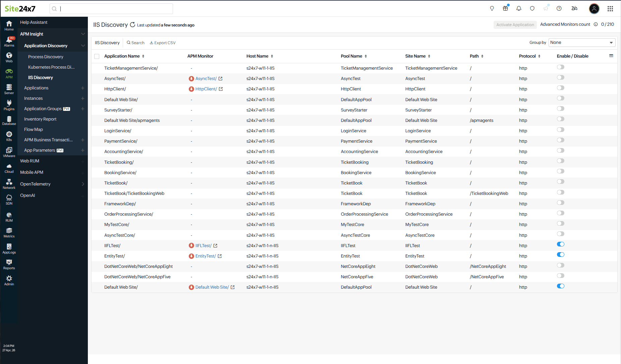The width and height of the screenshot is (621, 364).
Task: Sort by Host Name column arrows
Action: pyautogui.click(x=272, y=56)
